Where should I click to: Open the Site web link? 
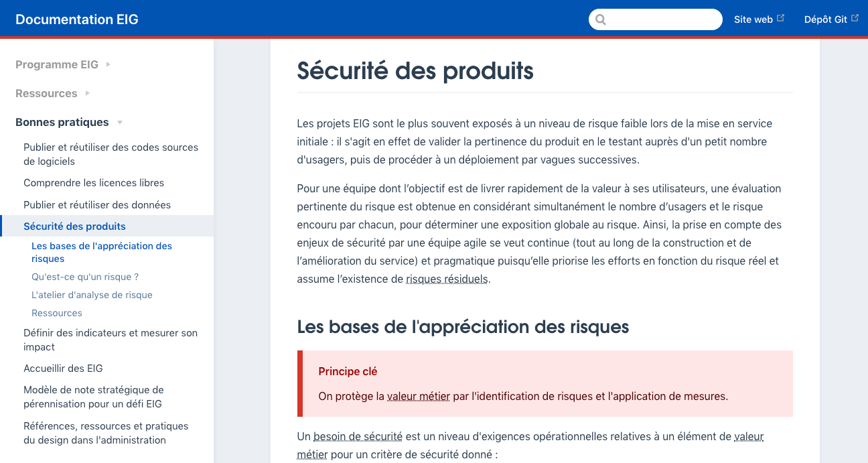pos(753,19)
